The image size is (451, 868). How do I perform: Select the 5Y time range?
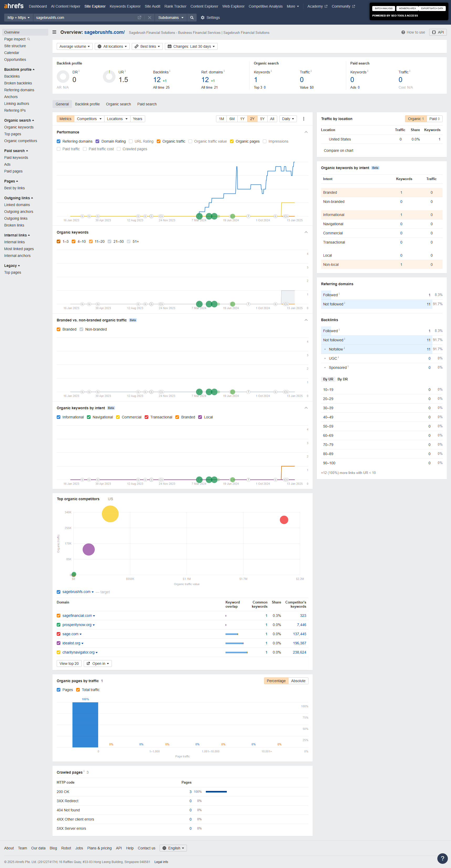click(x=262, y=119)
